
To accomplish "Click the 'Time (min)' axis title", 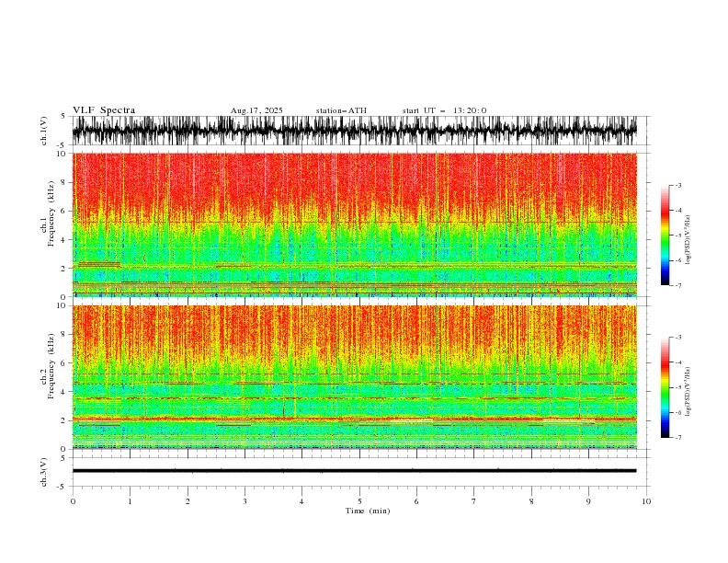I will (x=368, y=511).
